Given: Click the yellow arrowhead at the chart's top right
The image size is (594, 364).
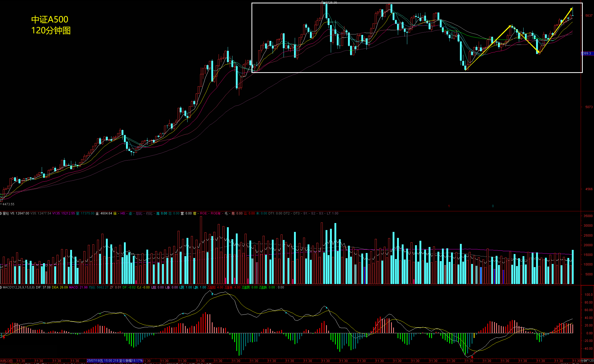Looking at the screenshot, I should (x=571, y=9).
